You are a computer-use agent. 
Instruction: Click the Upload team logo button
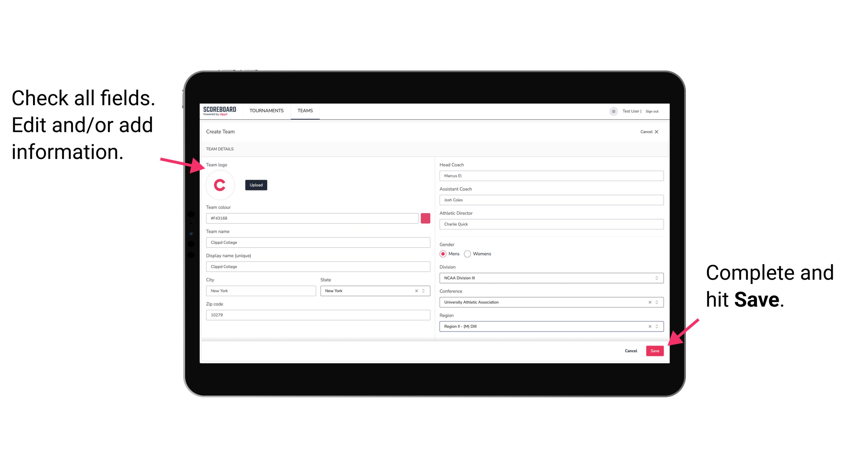click(x=256, y=185)
